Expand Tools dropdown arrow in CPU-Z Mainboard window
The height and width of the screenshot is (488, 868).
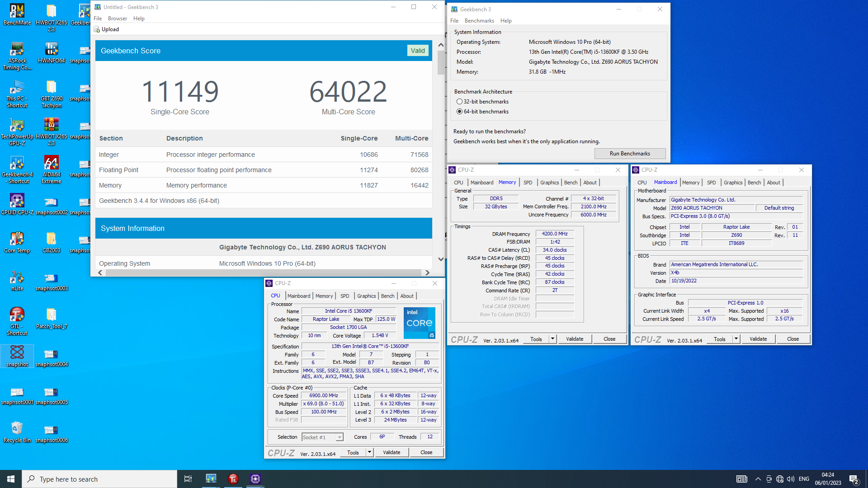736,339
